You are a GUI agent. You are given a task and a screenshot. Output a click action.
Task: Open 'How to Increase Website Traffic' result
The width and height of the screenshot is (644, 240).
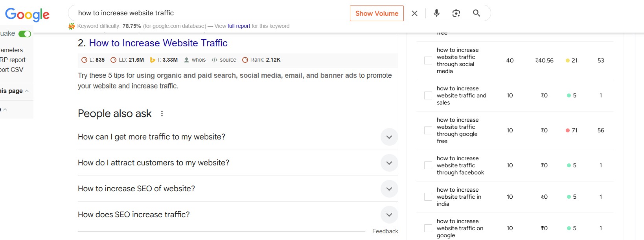(158, 43)
